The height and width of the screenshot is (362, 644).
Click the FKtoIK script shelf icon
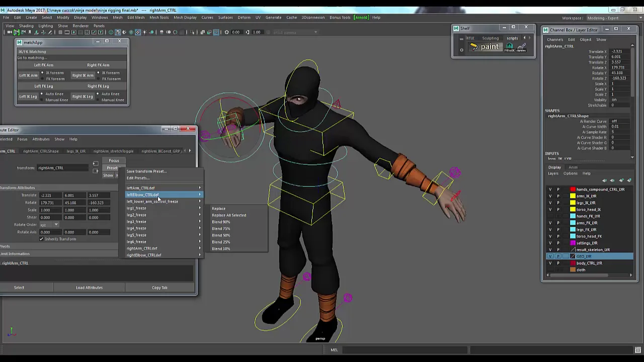pos(510,47)
